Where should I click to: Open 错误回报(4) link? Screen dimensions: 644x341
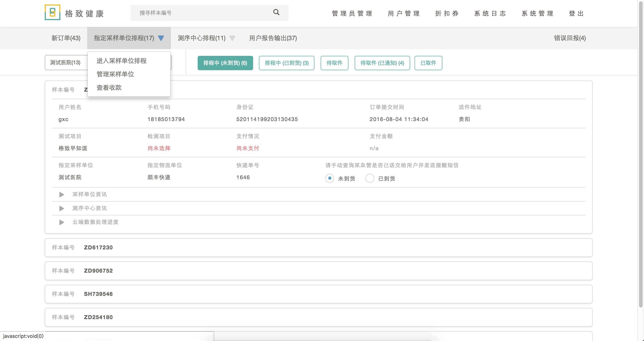pos(570,38)
